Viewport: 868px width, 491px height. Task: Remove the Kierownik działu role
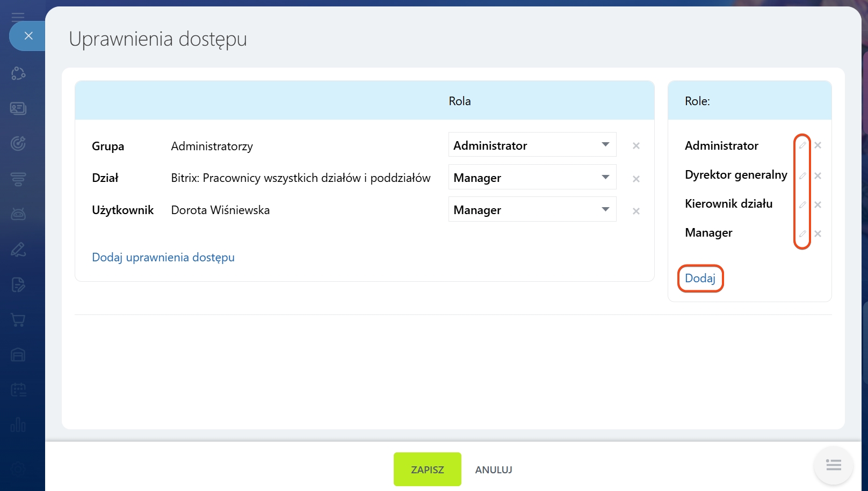(x=818, y=204)
